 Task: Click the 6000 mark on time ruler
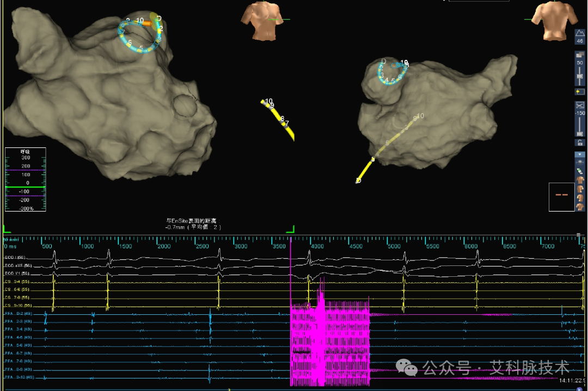coord(471,246)
